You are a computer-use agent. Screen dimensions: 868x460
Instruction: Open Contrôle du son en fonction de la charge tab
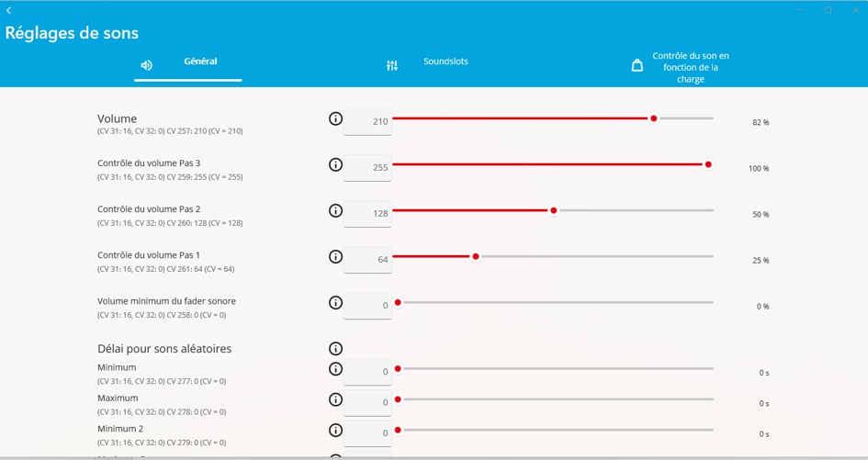(681, 67)
